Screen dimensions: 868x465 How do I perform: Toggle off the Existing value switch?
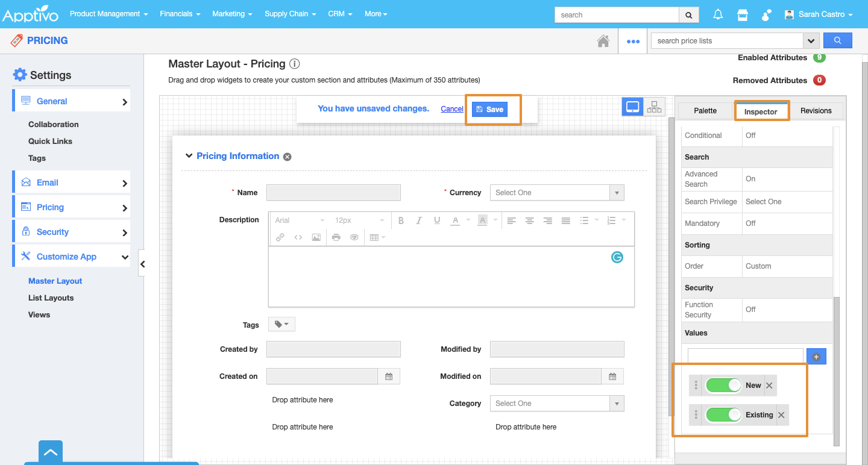click(x=723, y=415)
